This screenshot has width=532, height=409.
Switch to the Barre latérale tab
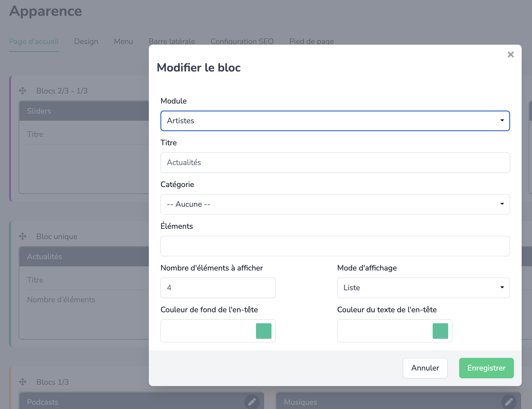(x=172, y=41)
